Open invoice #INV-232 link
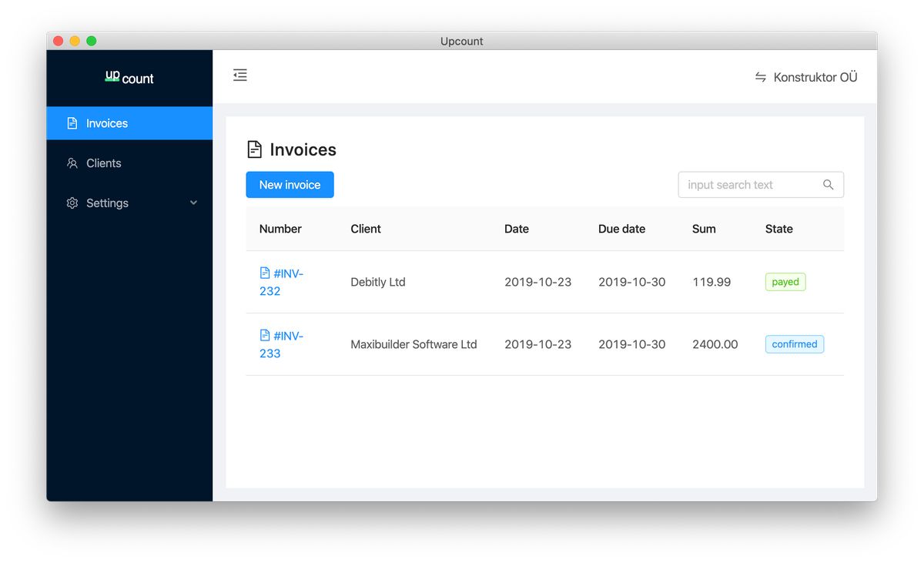The height and width of the screenshot is (563, 924). point(281,282)
